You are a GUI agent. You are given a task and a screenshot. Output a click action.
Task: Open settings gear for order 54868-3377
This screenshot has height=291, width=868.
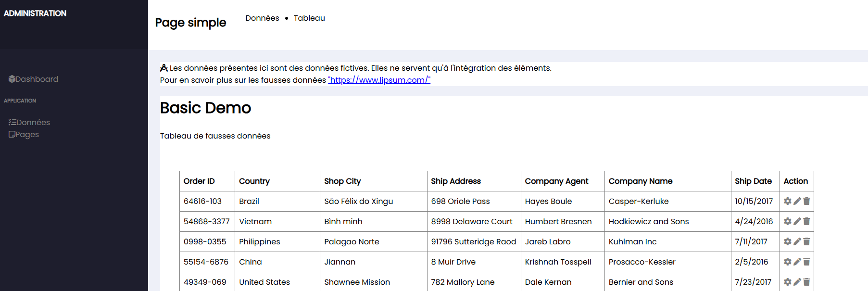click(x=787, y=221)
